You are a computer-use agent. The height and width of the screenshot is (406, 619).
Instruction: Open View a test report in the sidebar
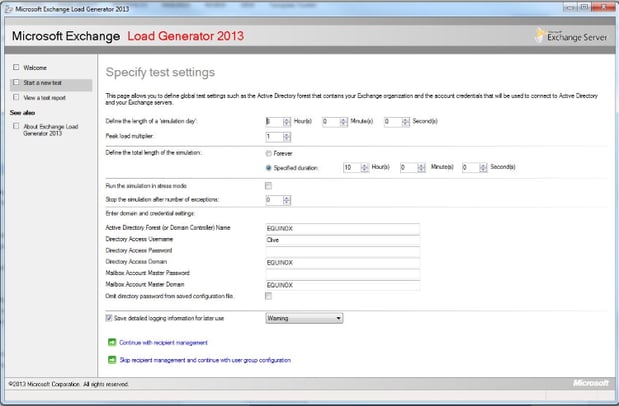[44, 98]
